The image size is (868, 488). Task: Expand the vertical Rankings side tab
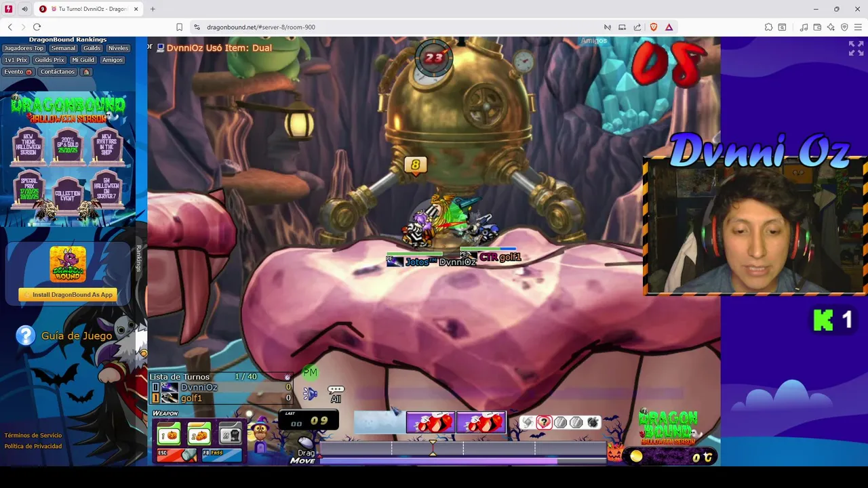[139, 258]
